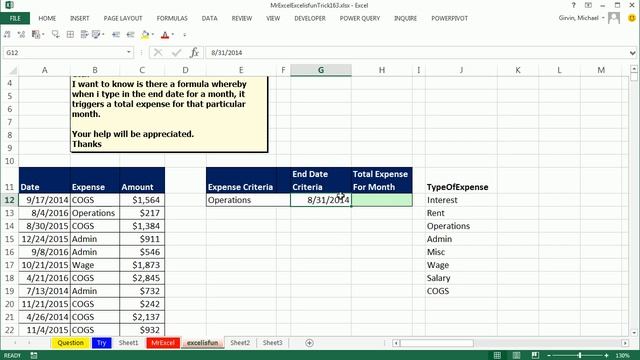Click the first quick access toolbar icon
This screenshot has width=640, height=360.
7,35
